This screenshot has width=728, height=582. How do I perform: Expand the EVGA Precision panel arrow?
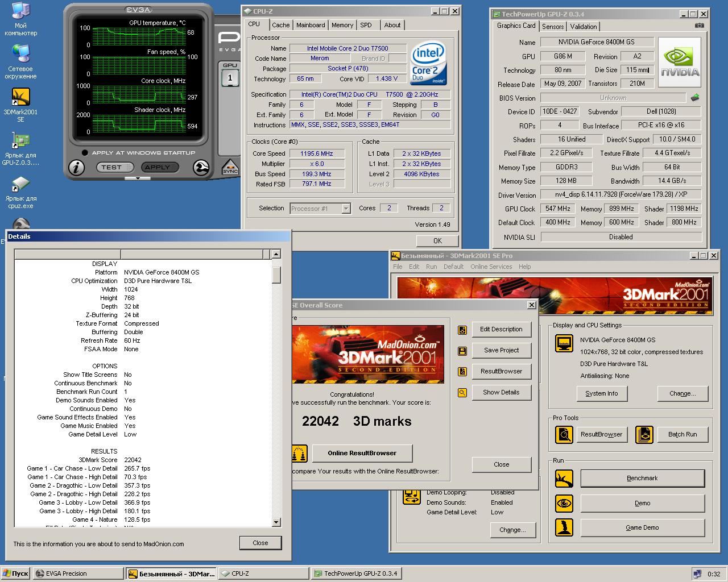[x=137, y=178]
